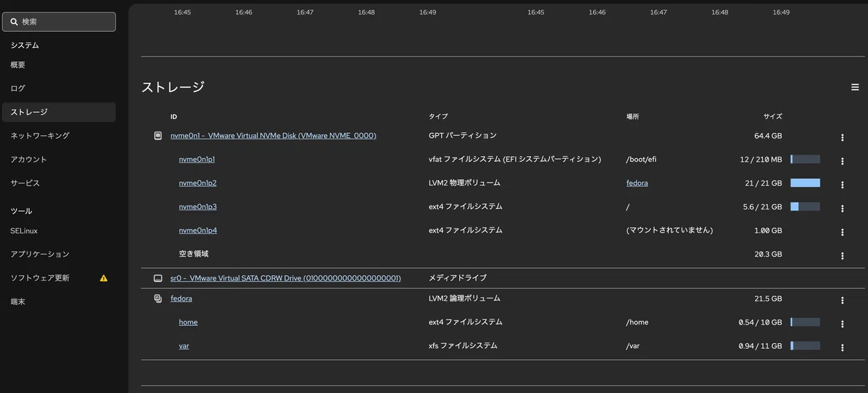Open the nvme0n1p4 partition link
The image size is (868, 393).
pos(197,231)
